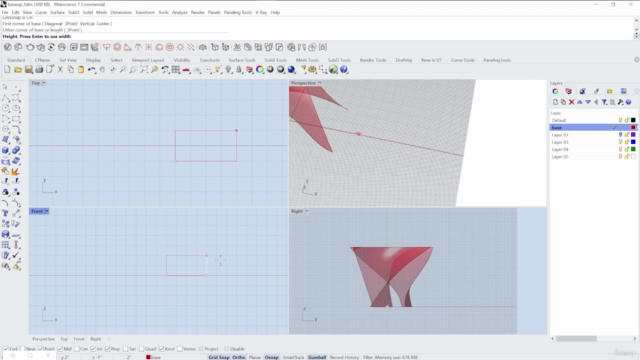Viewport: 640px width, 360px height.
Task: Open the Surface menu
Action: (x=57, y=12)
